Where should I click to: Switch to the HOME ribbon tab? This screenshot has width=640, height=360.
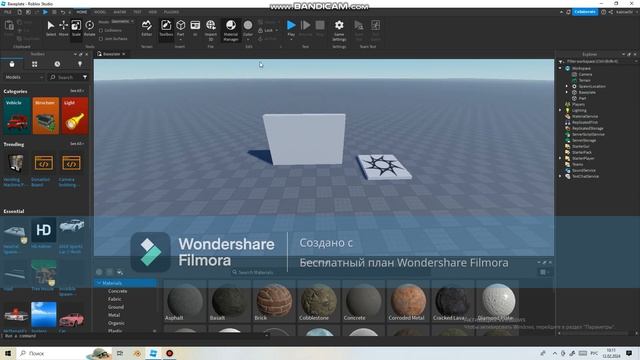coord(82,12)
